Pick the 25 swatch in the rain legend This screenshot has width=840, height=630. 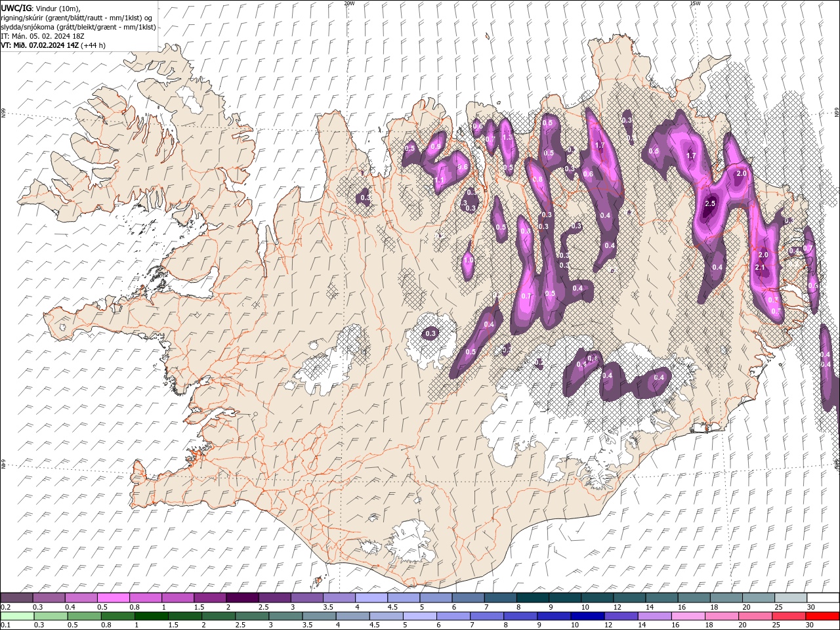(x=789, y=616)
